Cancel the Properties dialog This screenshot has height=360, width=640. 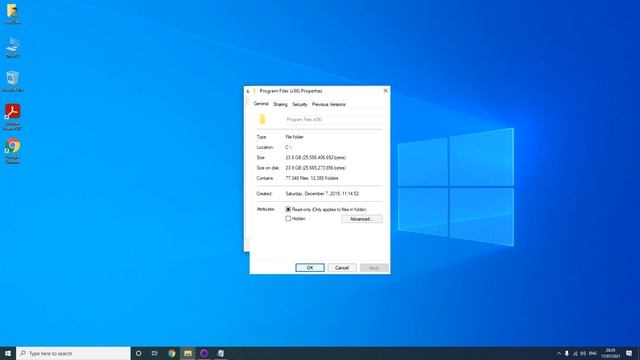342,268
